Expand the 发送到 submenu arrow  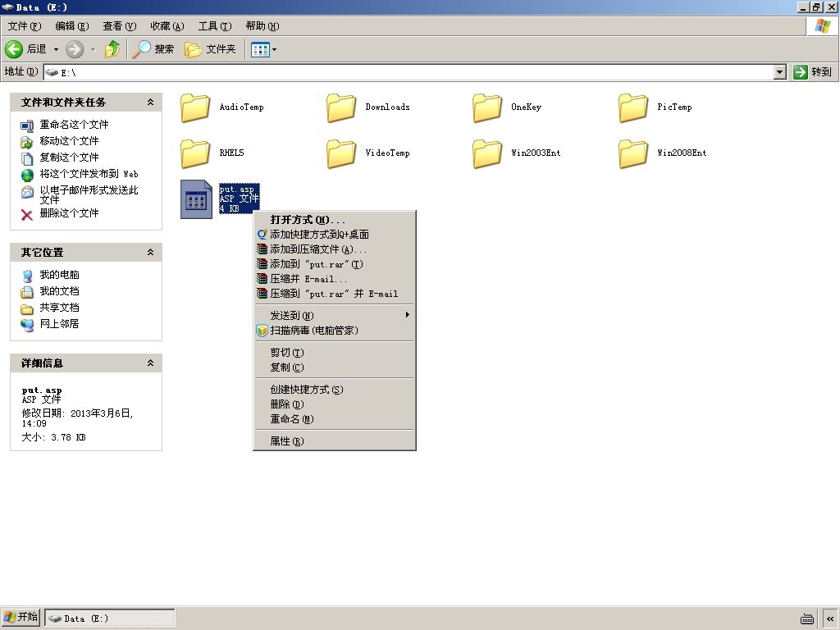pos(407,314)
